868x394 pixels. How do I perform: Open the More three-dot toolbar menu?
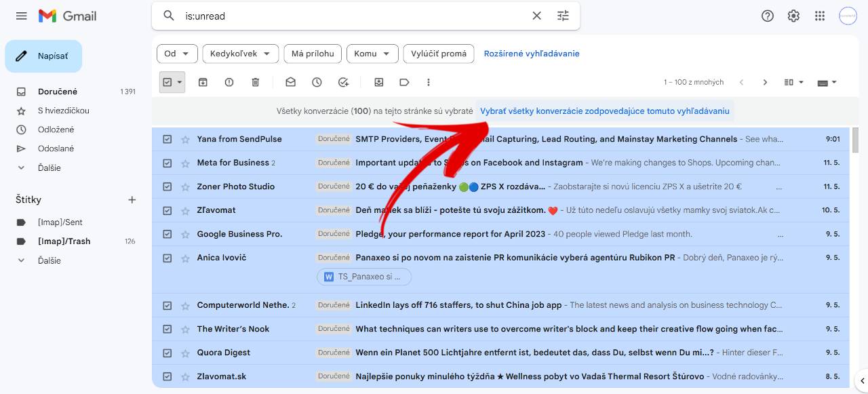[429, 82]
